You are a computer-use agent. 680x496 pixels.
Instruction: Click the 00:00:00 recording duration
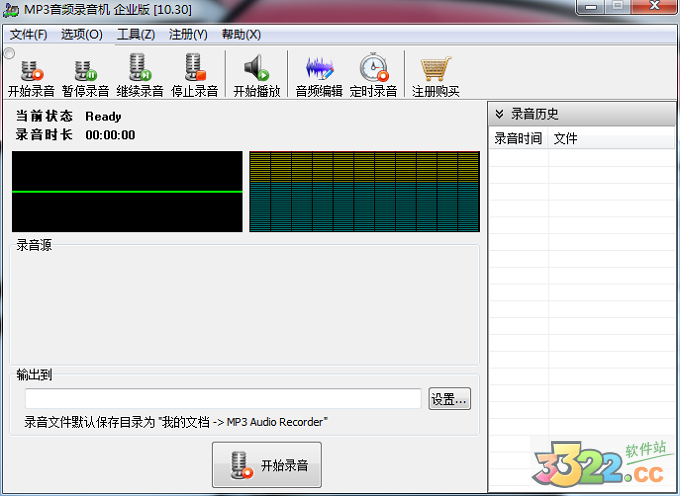pos(110,135)
